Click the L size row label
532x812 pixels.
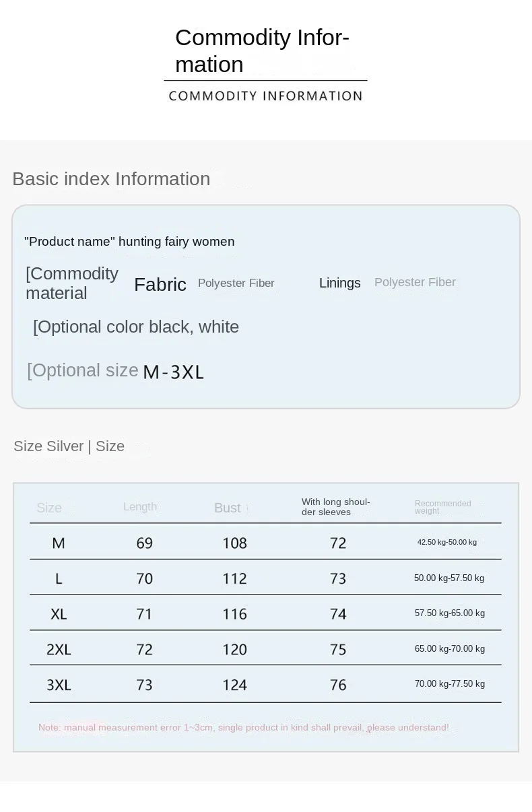tap(59, 578)
